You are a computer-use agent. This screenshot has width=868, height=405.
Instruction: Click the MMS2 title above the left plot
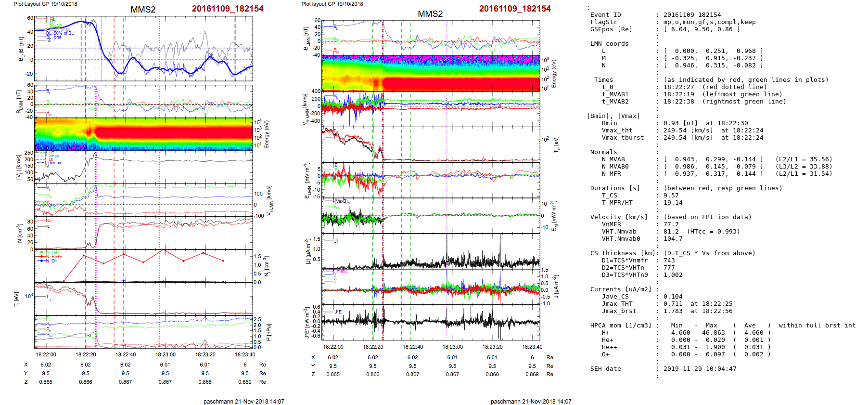coord(143,10)
